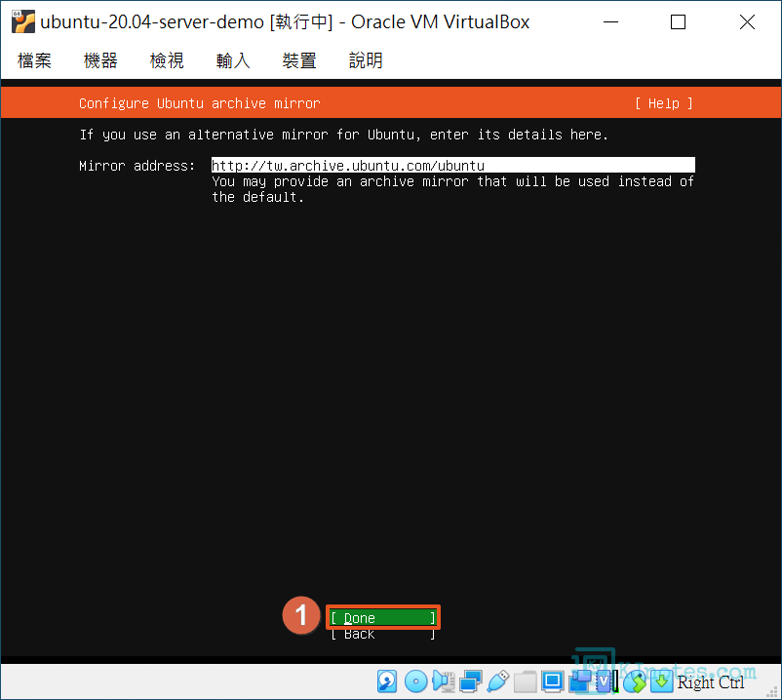Screen dimensions: 782x700
Task: Maximize the VirtualBox window
Action: tap(678, 22)
